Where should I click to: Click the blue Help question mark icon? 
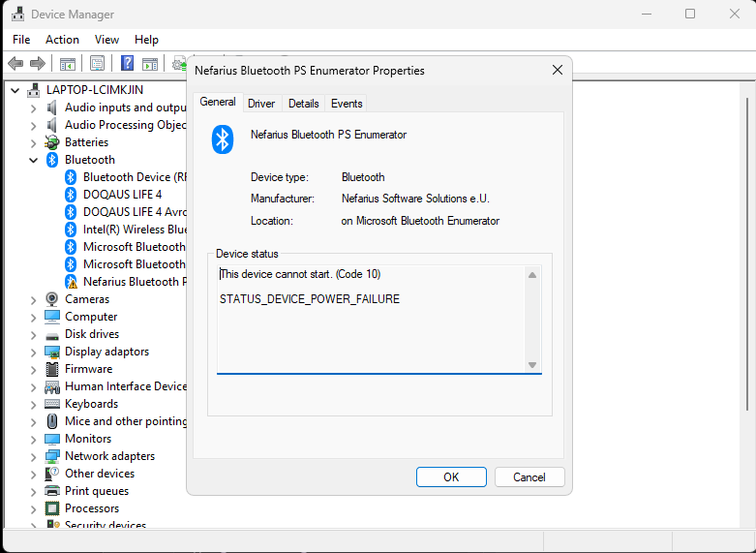(x=127, y=63)
